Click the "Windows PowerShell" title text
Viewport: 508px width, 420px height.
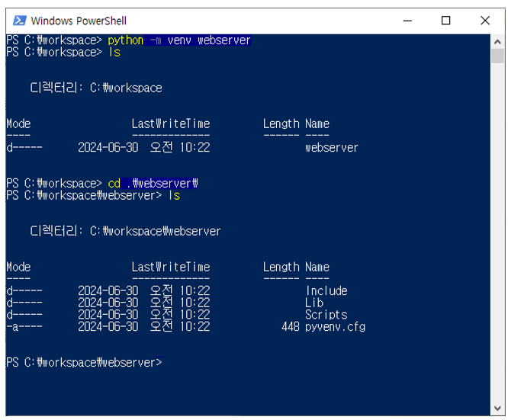tap(79, 21)
